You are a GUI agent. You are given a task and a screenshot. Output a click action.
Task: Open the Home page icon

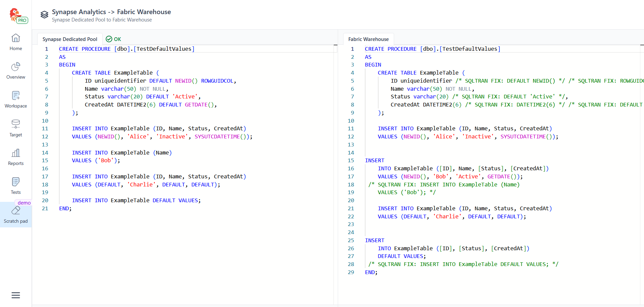16,38
